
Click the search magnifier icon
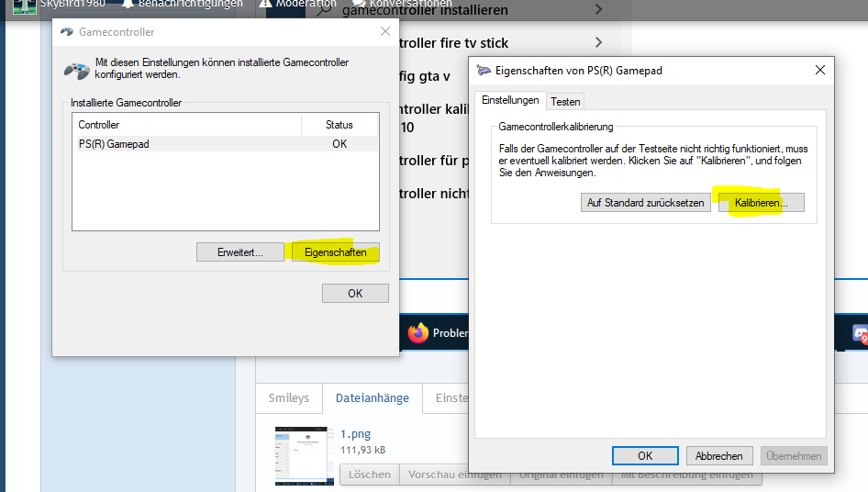(324, 8)
